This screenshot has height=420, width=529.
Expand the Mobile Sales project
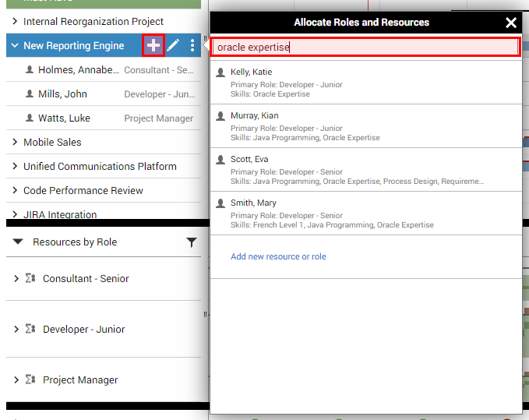(x=15, y=142)
